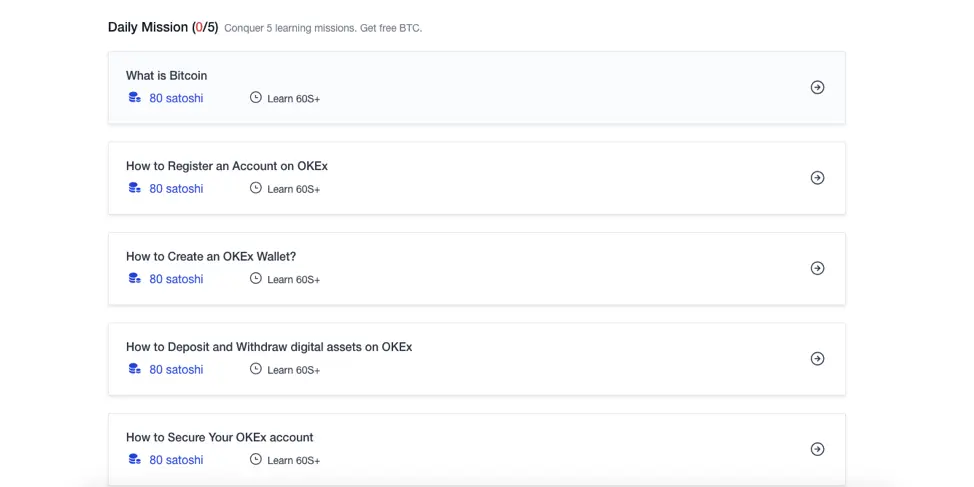Image resolution: width=974 pixels, height=487 pixels.
Task: Open the Register an Account mission arrow
Action: (817, 178)
